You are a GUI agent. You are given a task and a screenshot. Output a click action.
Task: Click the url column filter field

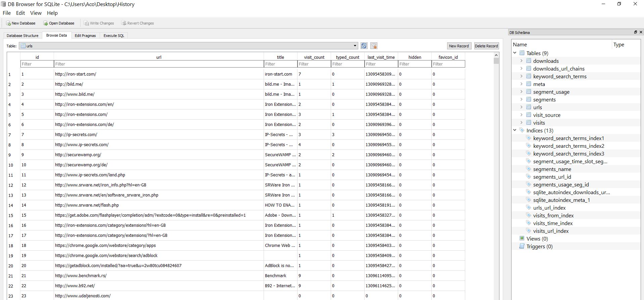click(x=159, y=64)
